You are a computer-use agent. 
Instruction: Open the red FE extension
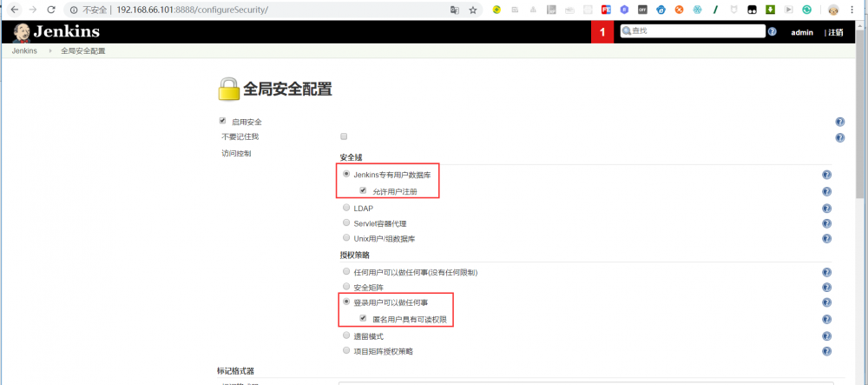pyautogui.click(x=606, y=10)
